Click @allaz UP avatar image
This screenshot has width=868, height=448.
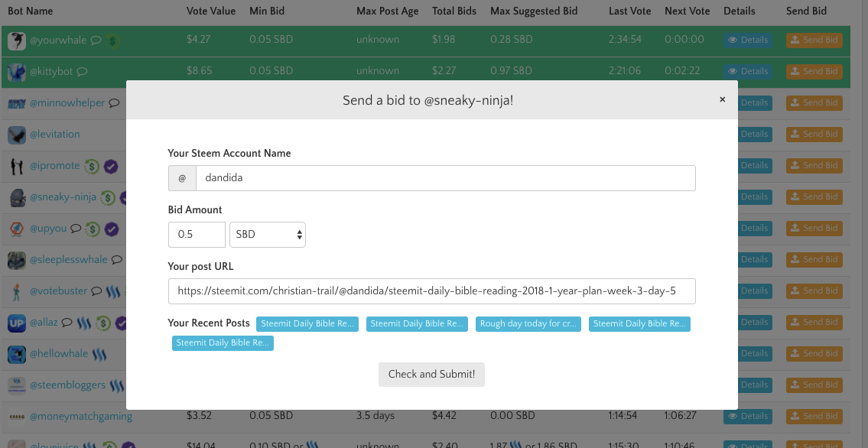[17, 323]
